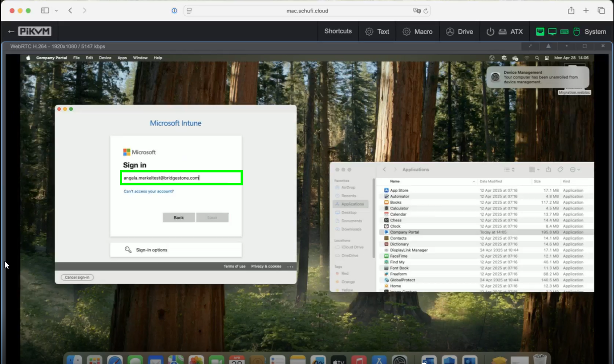Click Finder's back chevron in Applications window
Screen dimensions: 614x364
tap(385, 170)
